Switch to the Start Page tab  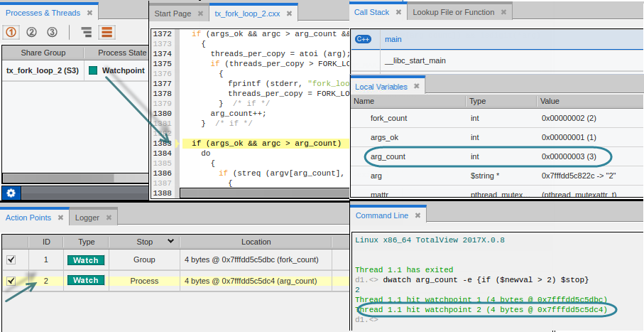pos(173,14)
